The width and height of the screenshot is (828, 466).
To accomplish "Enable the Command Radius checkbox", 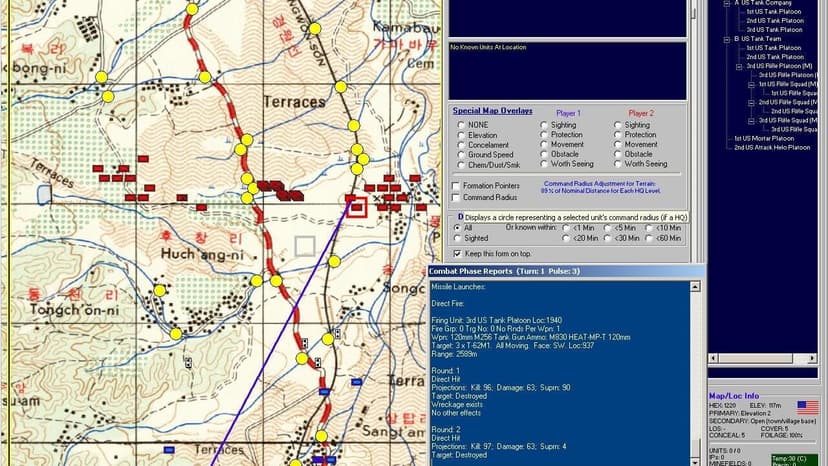I will (456, 198).
